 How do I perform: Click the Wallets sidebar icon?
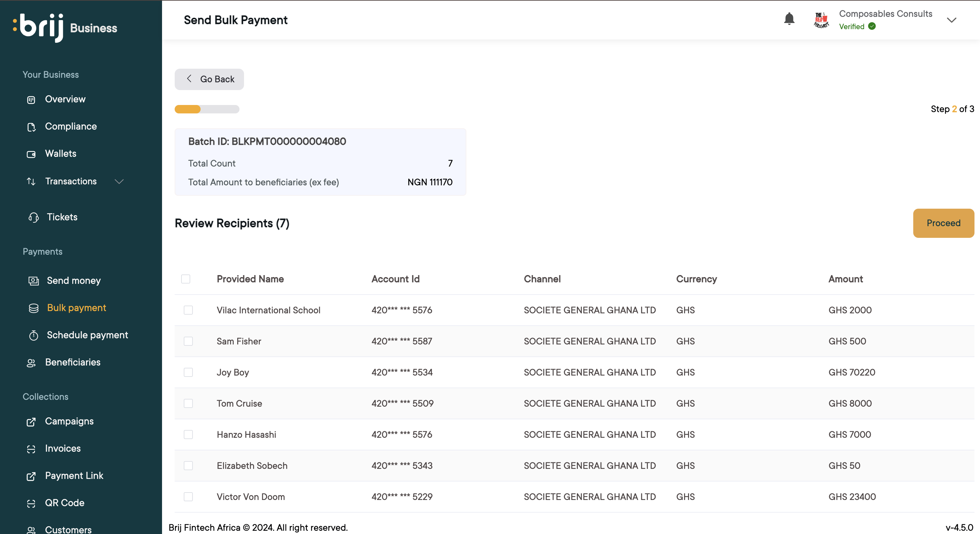pyautogui.click(x=31, y=154)
